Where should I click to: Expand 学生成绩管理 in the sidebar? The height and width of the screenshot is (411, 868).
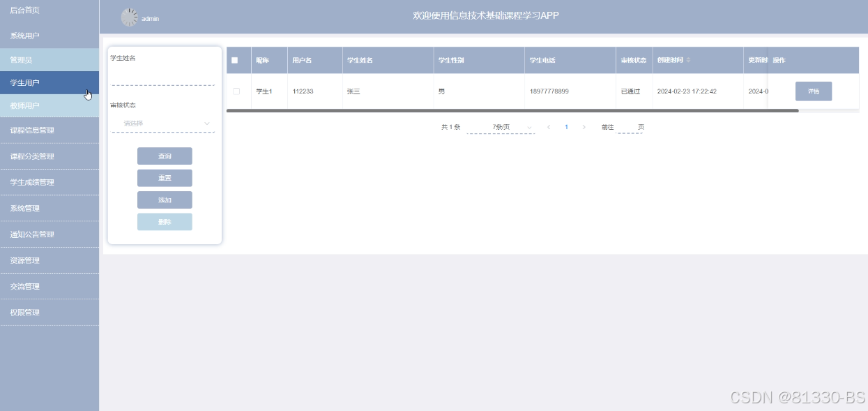50,182
